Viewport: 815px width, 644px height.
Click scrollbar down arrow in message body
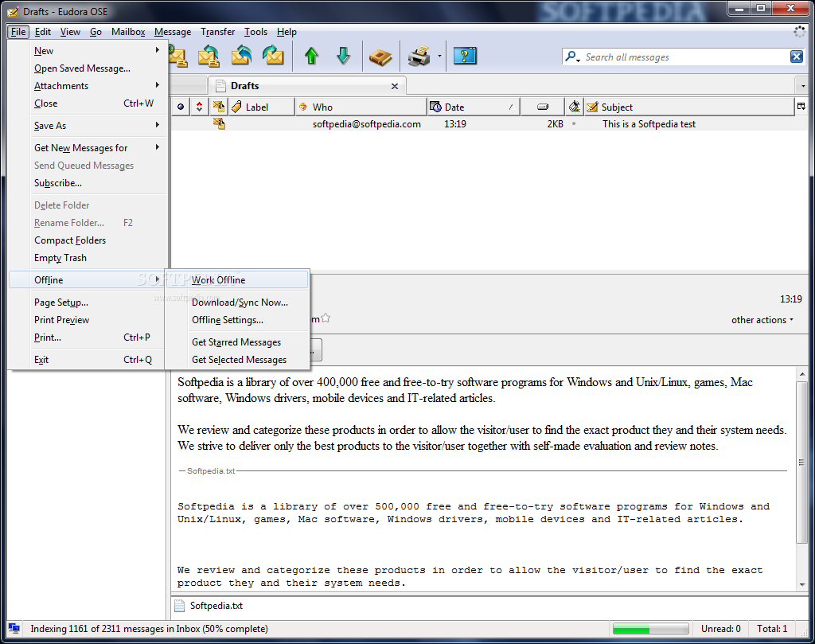pyautogui.click(x=802, y=585)
